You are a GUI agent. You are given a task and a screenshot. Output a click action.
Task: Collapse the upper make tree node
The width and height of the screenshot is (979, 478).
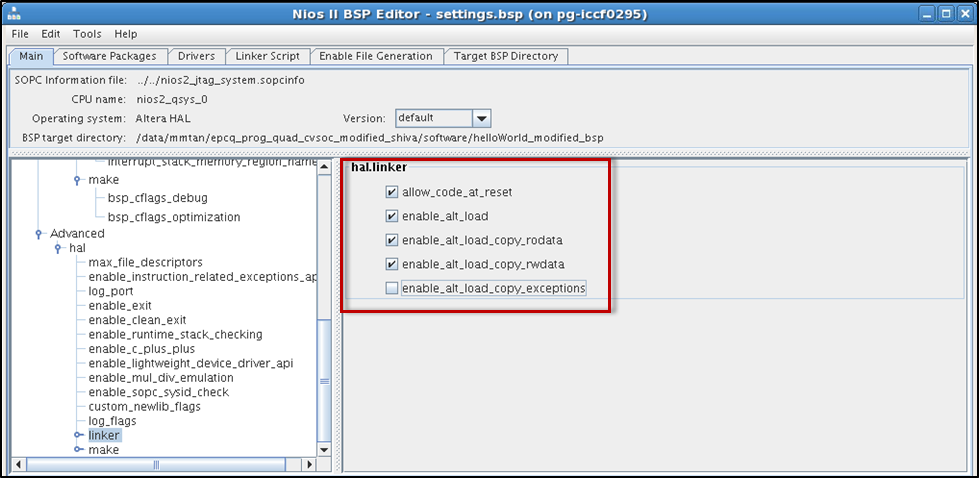point(77,180)
